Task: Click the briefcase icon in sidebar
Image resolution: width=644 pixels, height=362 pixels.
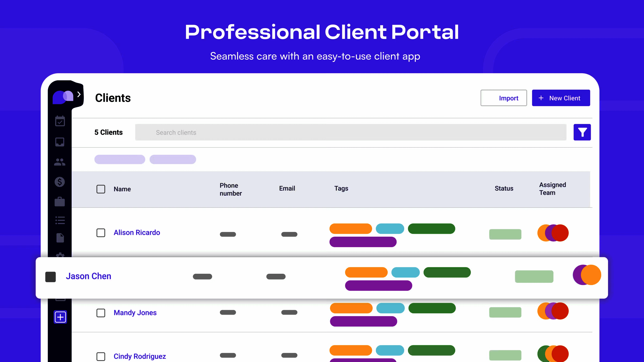Action: point(60,202)
